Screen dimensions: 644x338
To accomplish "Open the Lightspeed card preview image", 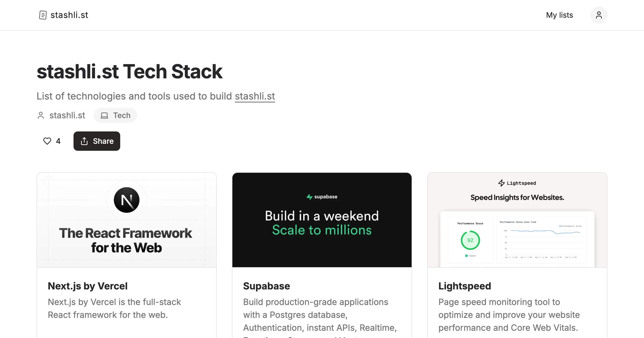I will (517, 220).
